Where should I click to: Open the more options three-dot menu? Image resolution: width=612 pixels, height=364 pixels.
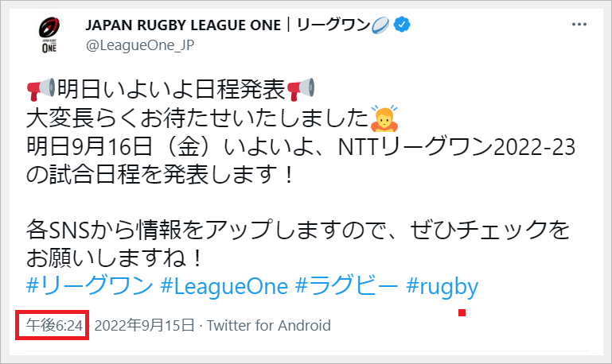coord(580,25)
